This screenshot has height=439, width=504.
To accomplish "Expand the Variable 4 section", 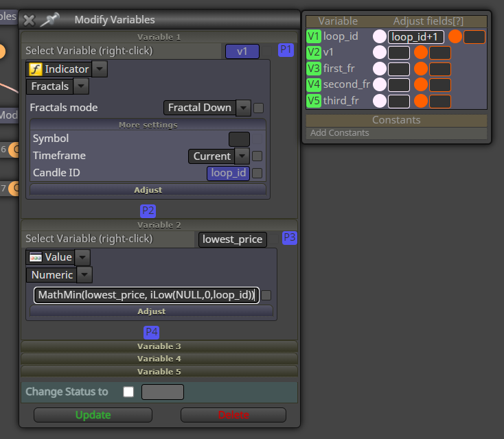I will 159,359.
